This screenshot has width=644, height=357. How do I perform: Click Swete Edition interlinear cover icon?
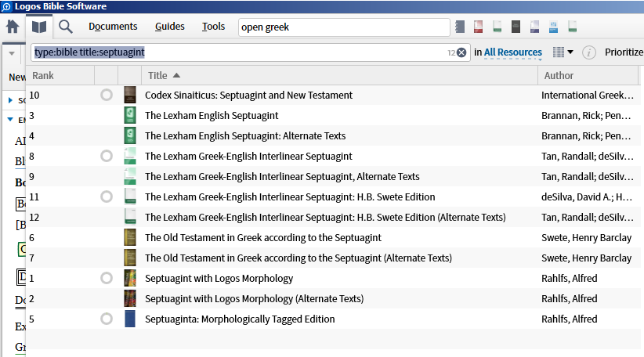coord(130,197)
